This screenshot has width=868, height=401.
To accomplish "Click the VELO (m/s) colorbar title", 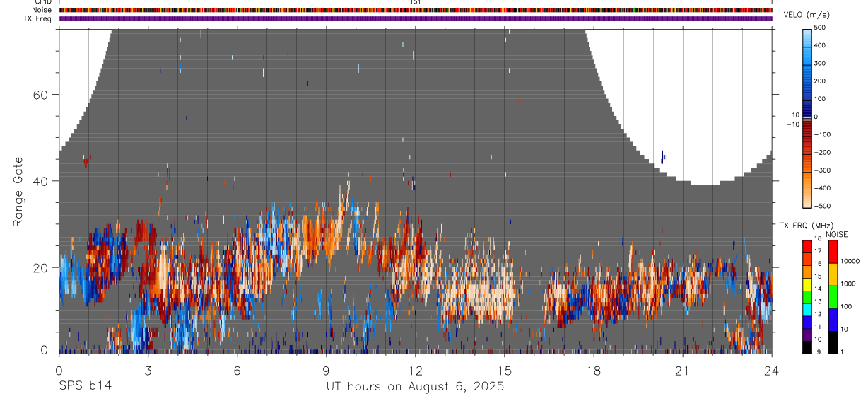I will (x=807, y=15).
